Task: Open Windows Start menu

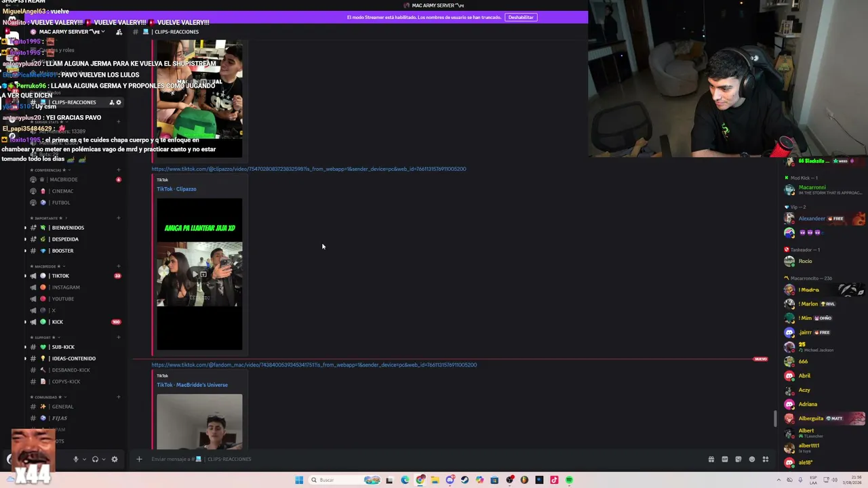Action: [299, 480]
